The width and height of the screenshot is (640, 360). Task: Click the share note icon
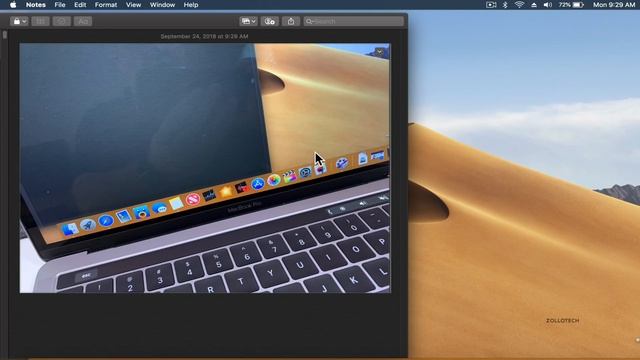[291, 21]
